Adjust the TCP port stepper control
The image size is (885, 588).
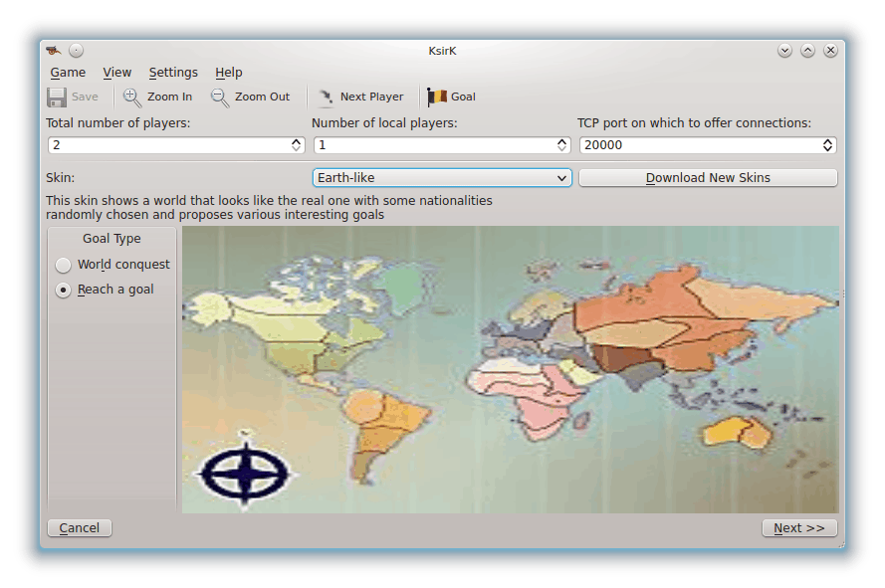826,143
